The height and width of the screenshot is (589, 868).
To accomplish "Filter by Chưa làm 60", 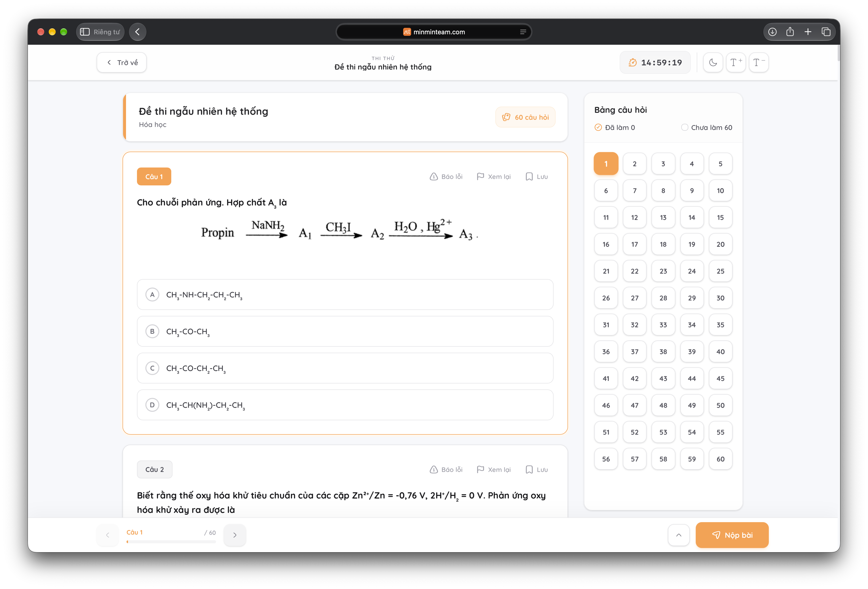I will click(707, 127).
